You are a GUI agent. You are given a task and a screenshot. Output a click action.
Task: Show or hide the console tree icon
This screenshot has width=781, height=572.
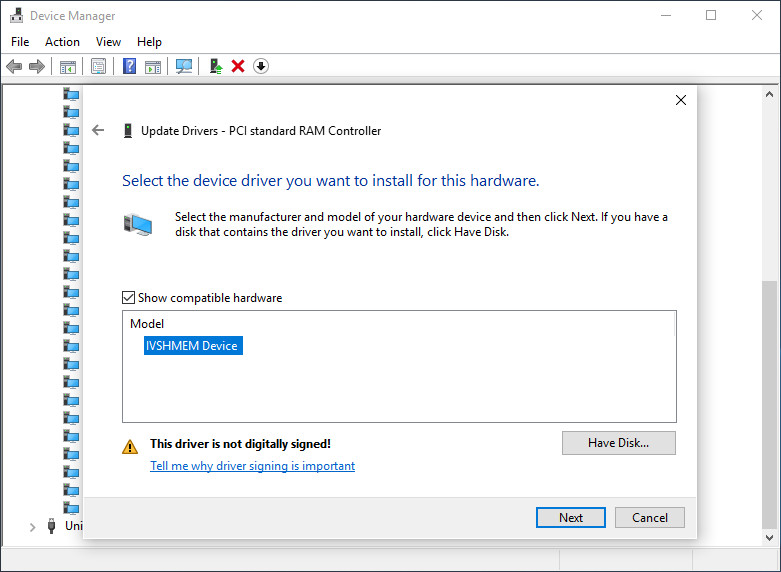pos(68,66)
